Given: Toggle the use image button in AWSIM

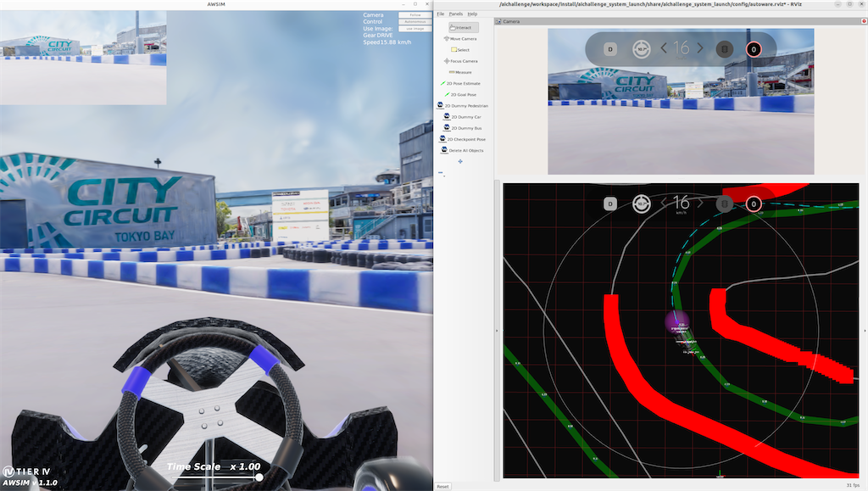Looking at the screenshot, I should coord(415,28).
